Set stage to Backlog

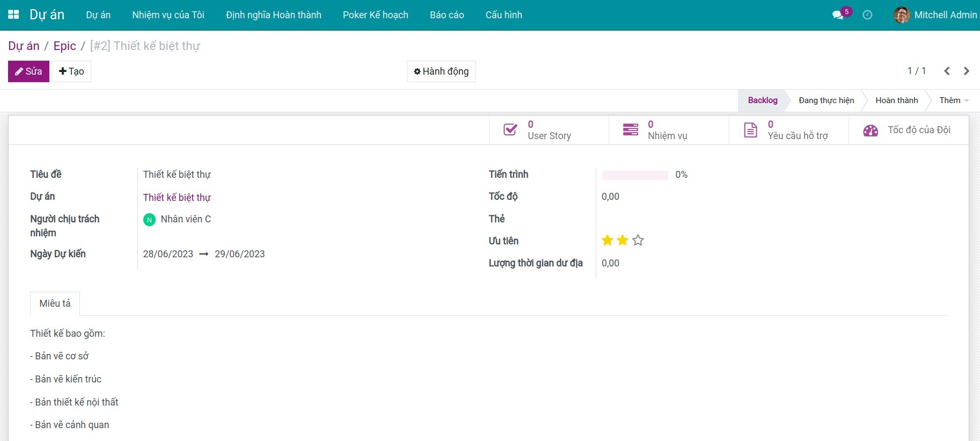click(763, 100)
